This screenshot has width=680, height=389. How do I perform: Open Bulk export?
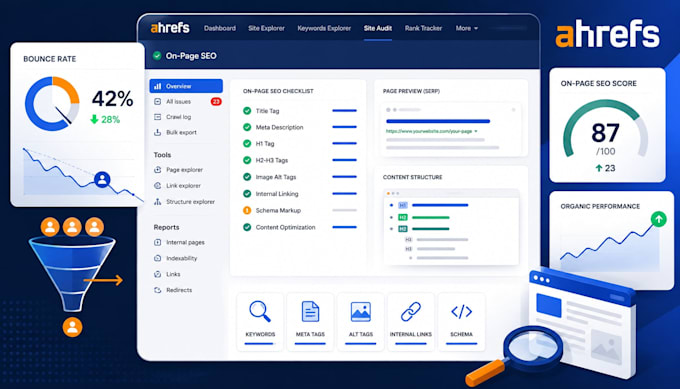(181, 132)
